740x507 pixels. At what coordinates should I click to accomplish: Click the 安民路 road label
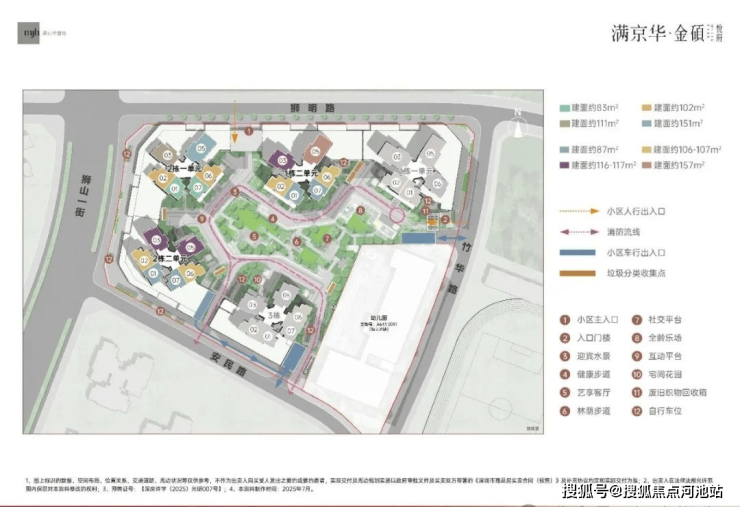pyautogui.click(x=228, y=364)
